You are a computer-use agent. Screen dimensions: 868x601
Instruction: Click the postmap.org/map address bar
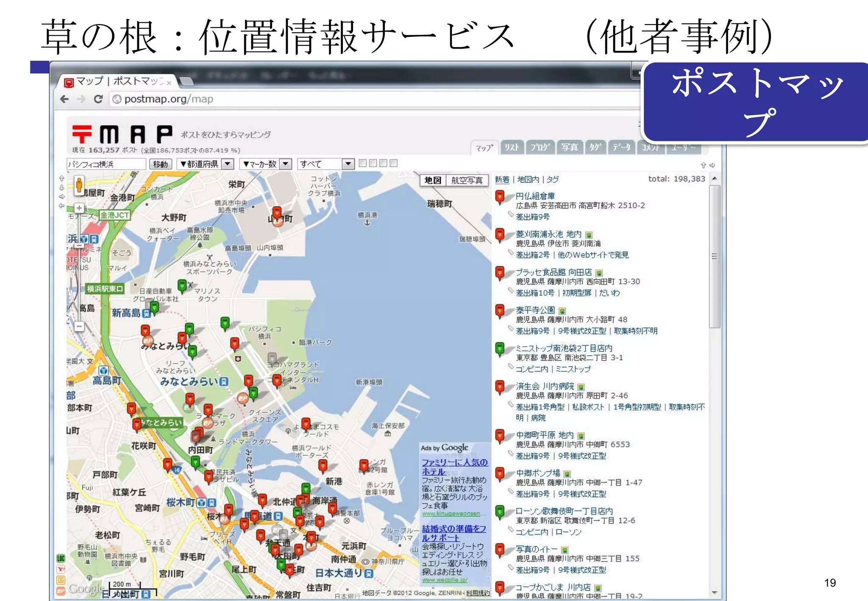point(376,99)
